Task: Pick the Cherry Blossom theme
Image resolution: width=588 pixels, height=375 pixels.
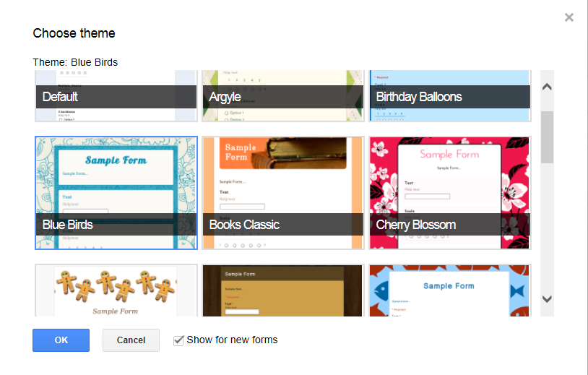Action: click(x=449, y=181)
